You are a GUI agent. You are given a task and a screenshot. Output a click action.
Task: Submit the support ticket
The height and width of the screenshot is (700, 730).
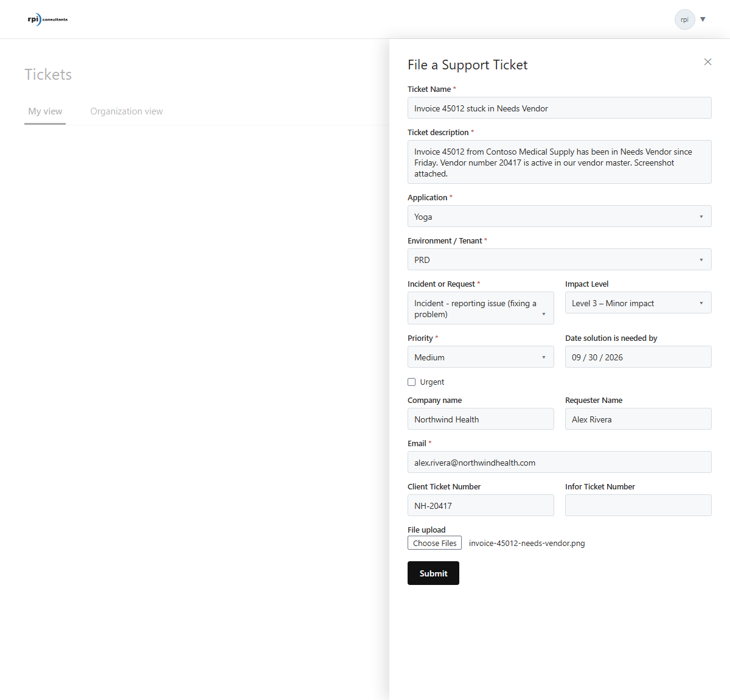pyautogui.click(x=433, y=573)
